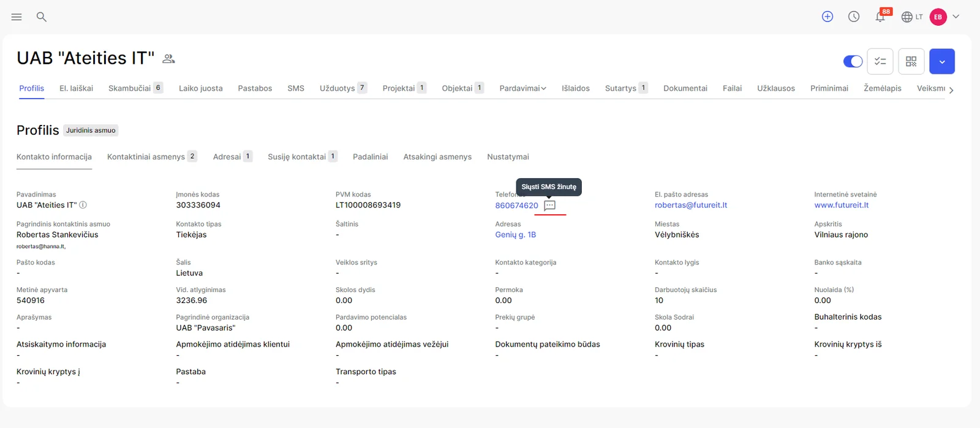Screen dimensions: 980x428
Task: Open Atsakingi asmenys sub-tab
Action: pyautogui.click(x=437, y=157)
